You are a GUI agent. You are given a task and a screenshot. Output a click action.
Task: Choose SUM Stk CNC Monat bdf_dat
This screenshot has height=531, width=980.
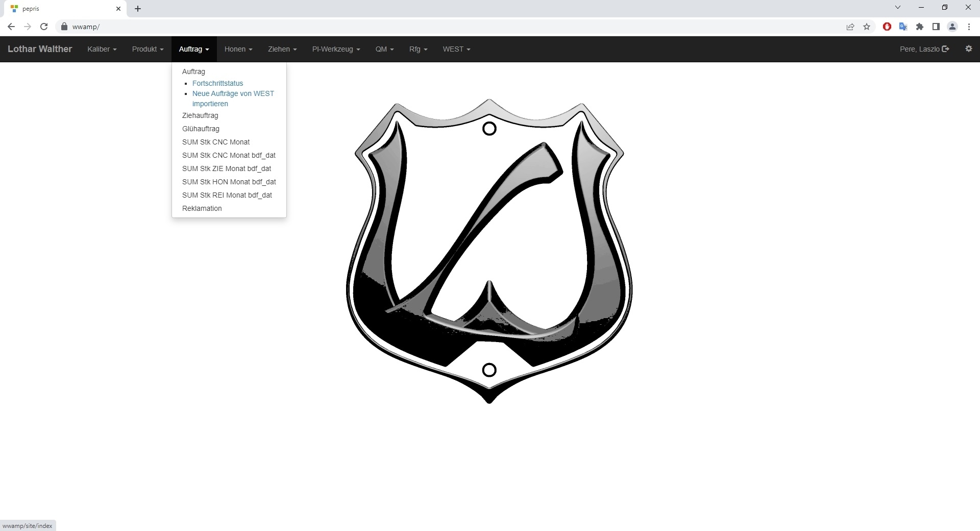[x=229, y=155]
